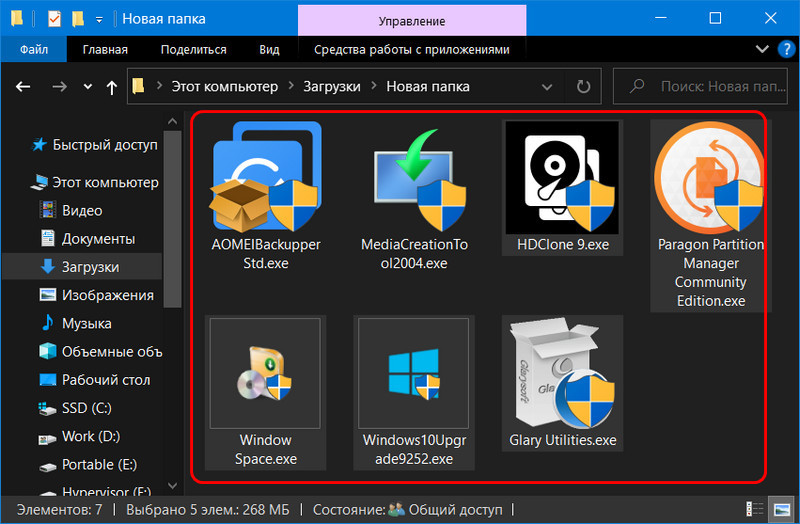Go up one folder level with up arrow
This screenshot has width=800, height=524.
(x=112, y=87)
